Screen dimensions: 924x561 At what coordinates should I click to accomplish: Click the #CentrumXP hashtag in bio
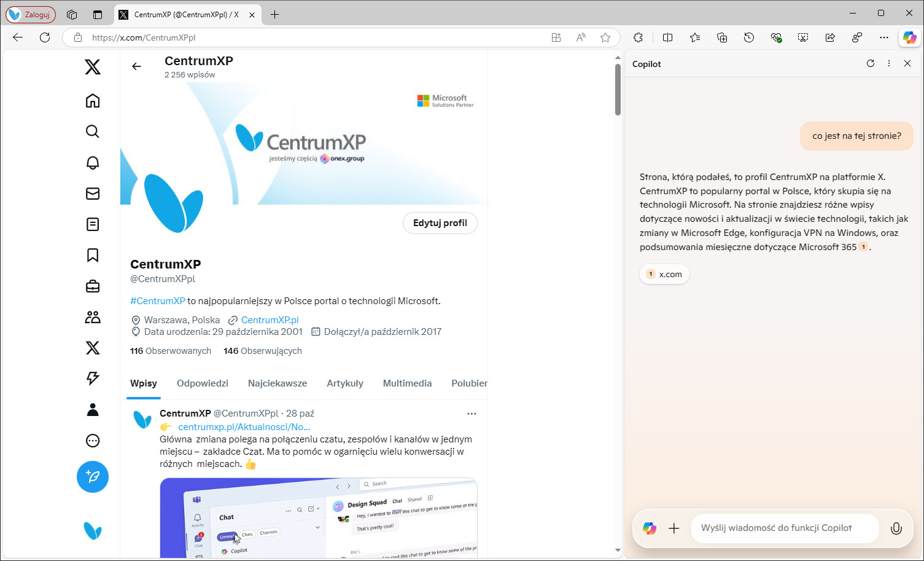(x=157, y=301)
